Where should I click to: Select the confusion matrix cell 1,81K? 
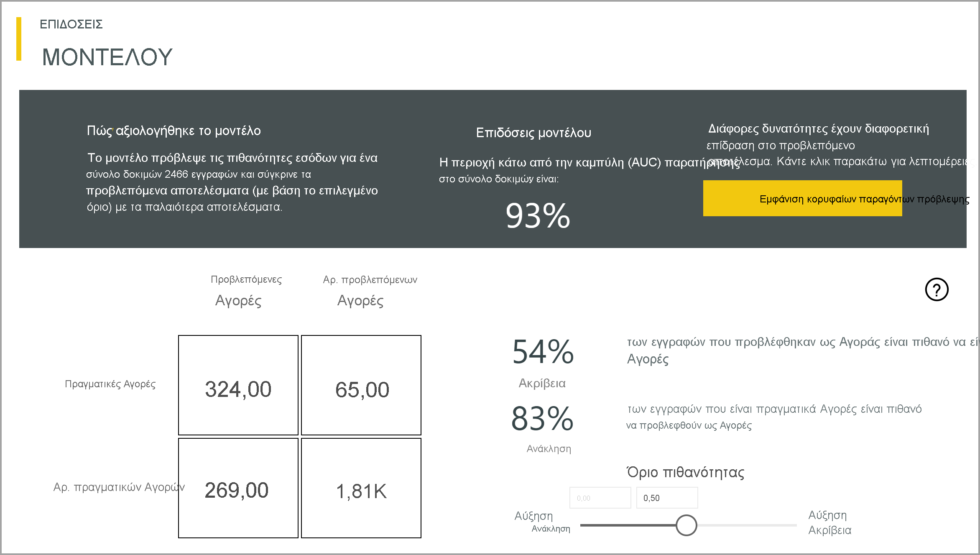(361, 488)
